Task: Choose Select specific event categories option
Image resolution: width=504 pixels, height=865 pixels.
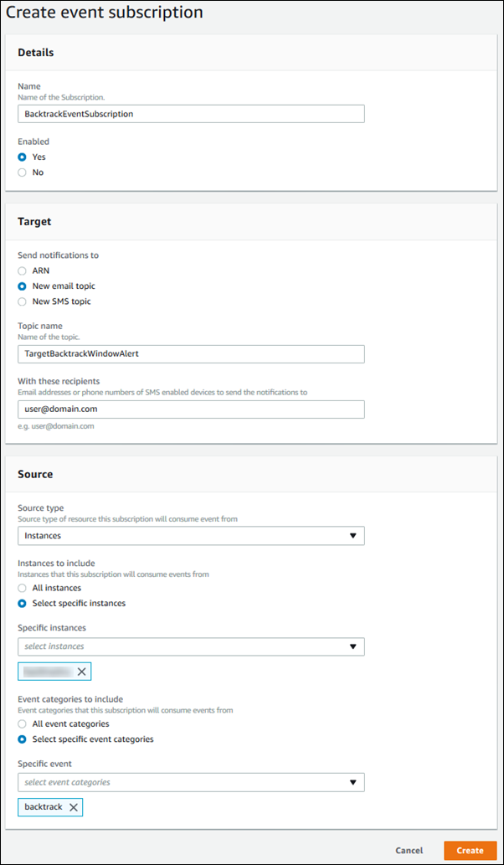Action: tap(21, 739)
